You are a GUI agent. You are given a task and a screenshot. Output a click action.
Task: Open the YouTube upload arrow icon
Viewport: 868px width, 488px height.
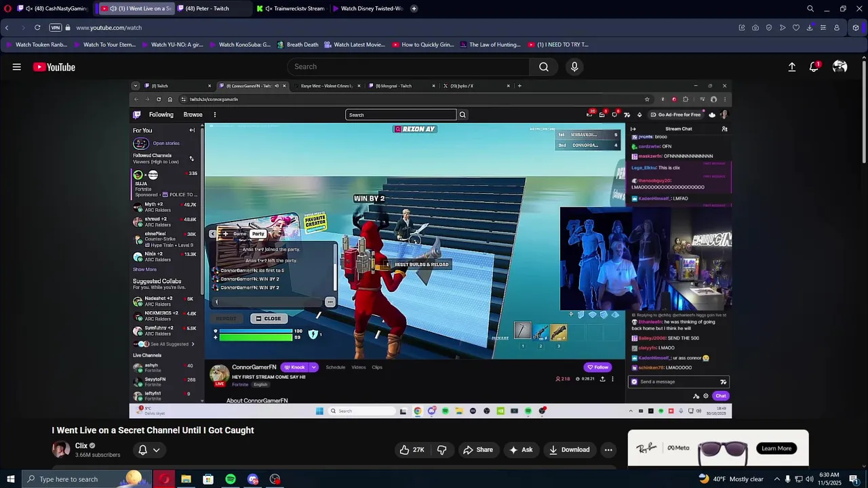click(792, 67)
